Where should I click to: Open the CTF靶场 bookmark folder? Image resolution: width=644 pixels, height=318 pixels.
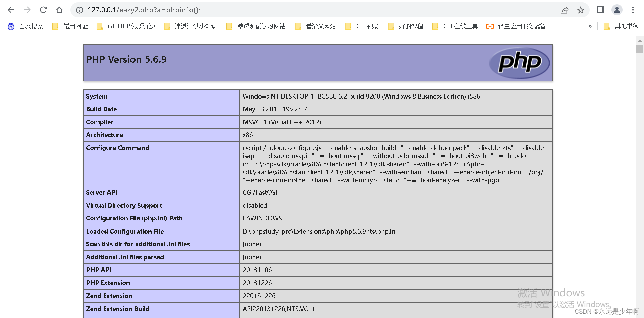[362, 26]
